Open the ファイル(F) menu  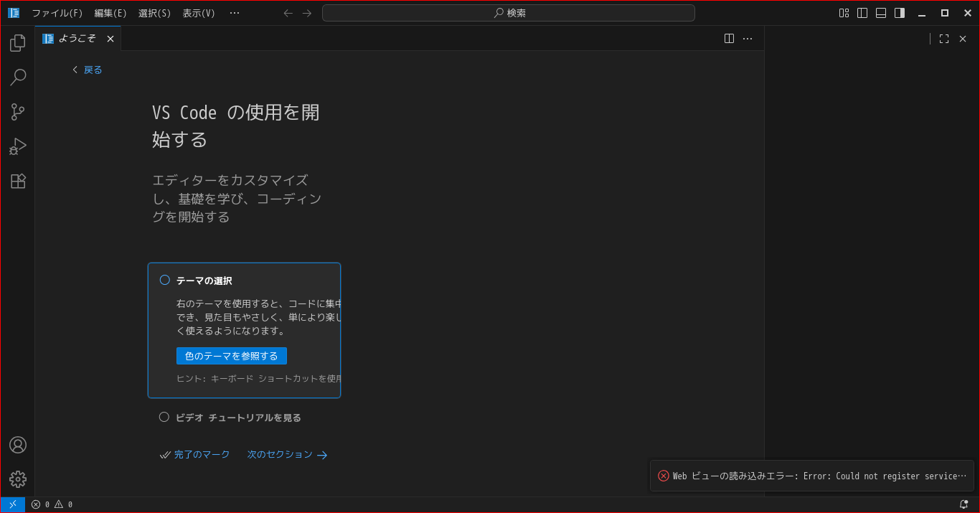point(57,13)
